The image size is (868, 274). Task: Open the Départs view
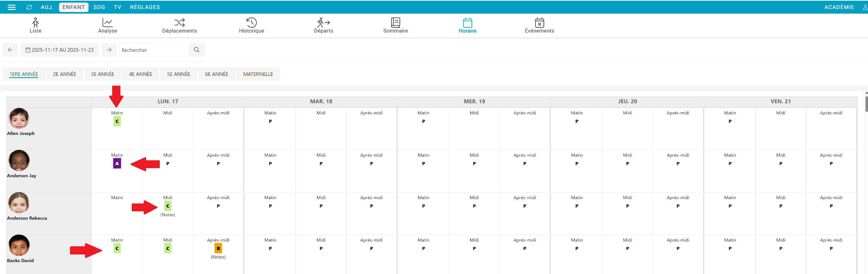coord(323,26)
